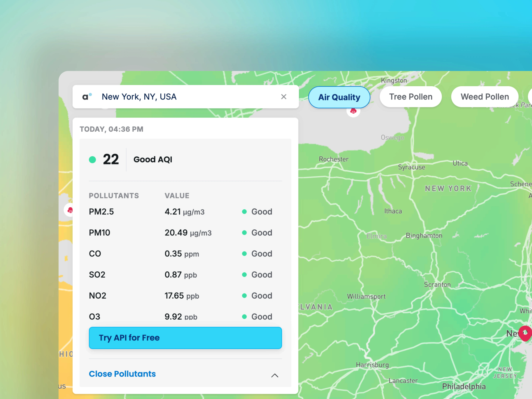The width and height of the screenshot is (532, 399).
Task: Click Scranton on the map
Action: point(437,285)
